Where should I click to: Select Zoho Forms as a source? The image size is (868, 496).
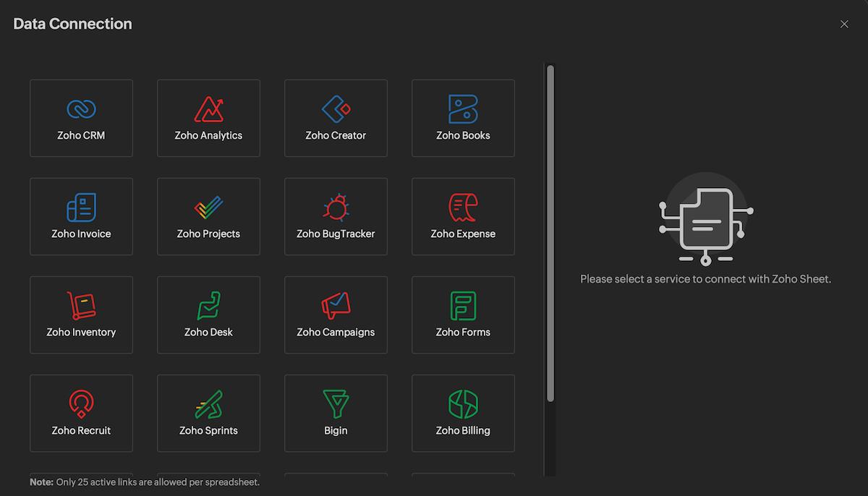463,315
